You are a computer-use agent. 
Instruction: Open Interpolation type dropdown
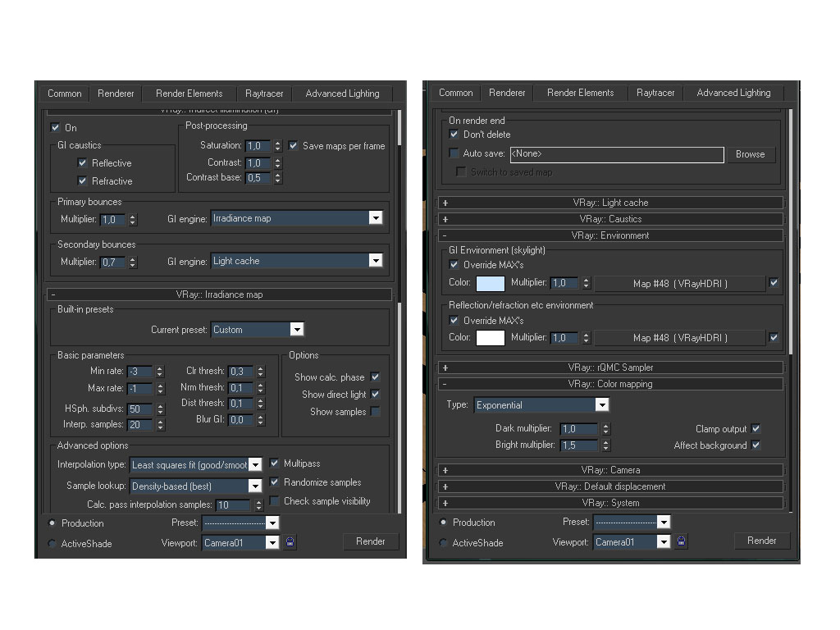point(256,464)
